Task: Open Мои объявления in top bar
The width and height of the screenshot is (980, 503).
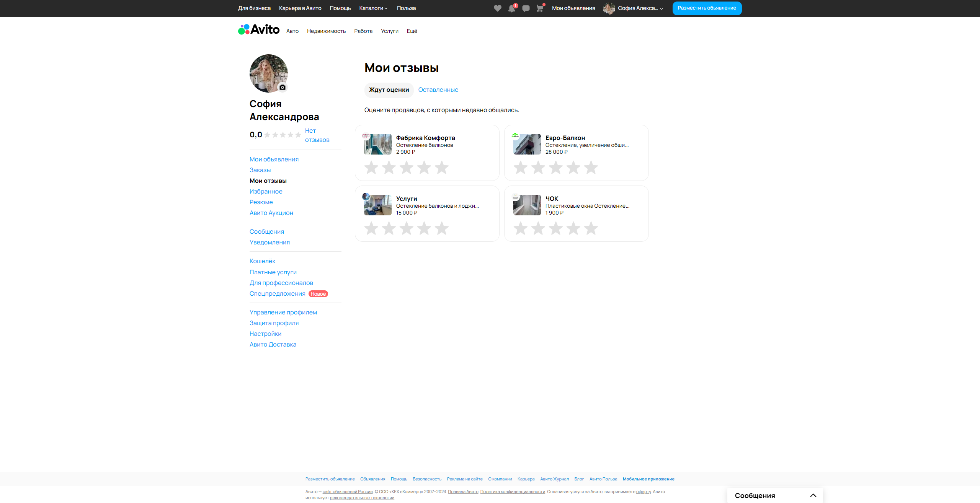Action: 573,8
